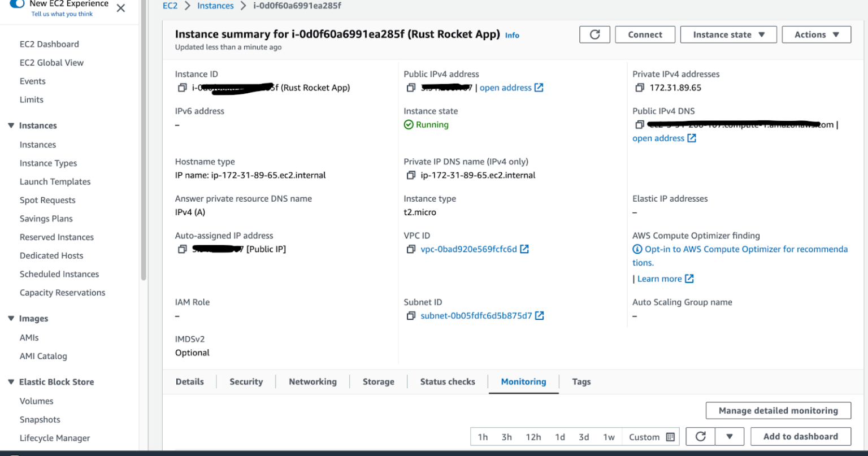This screenshot has width=868, height=456.
Task: Click the Compute Optimizer info icon
Action: tap(637, 249)
